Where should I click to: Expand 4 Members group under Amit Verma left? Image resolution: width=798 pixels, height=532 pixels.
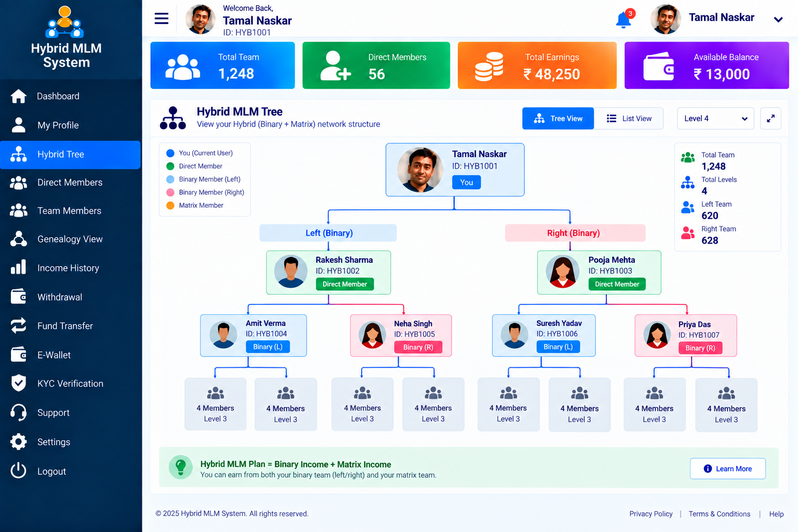point(216,404)
